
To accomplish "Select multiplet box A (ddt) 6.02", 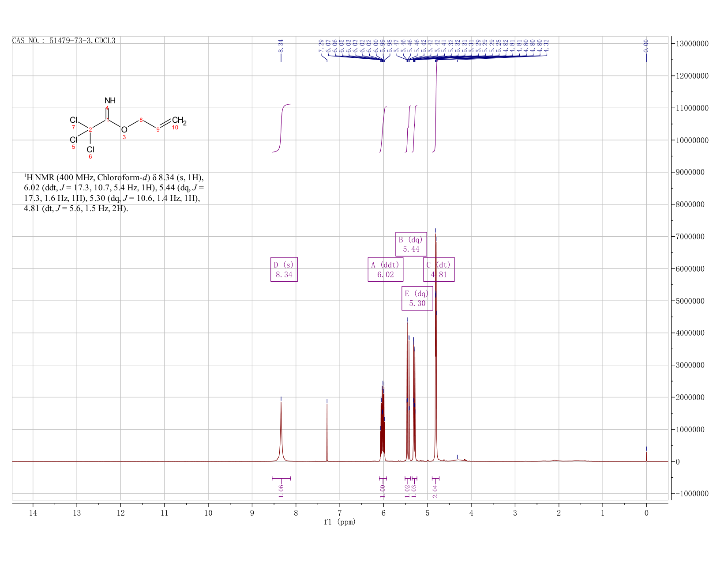I will pos(386,269).
